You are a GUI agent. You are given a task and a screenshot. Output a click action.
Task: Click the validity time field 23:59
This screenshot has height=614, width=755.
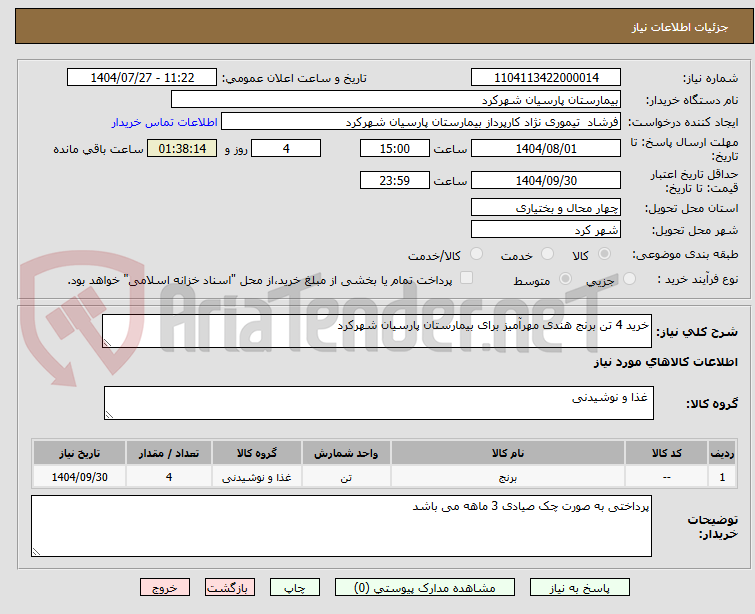pyautogui.click(x=394, y=180)
